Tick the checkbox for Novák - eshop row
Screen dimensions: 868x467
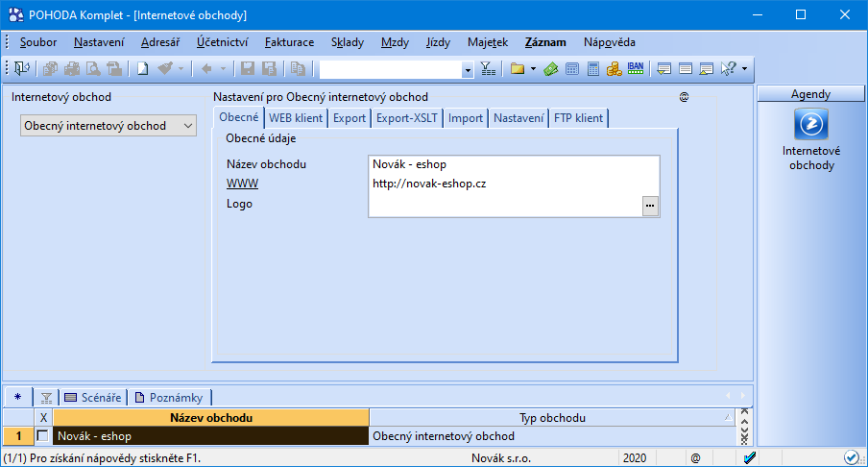pyautogui.click(x=42, y=436)
